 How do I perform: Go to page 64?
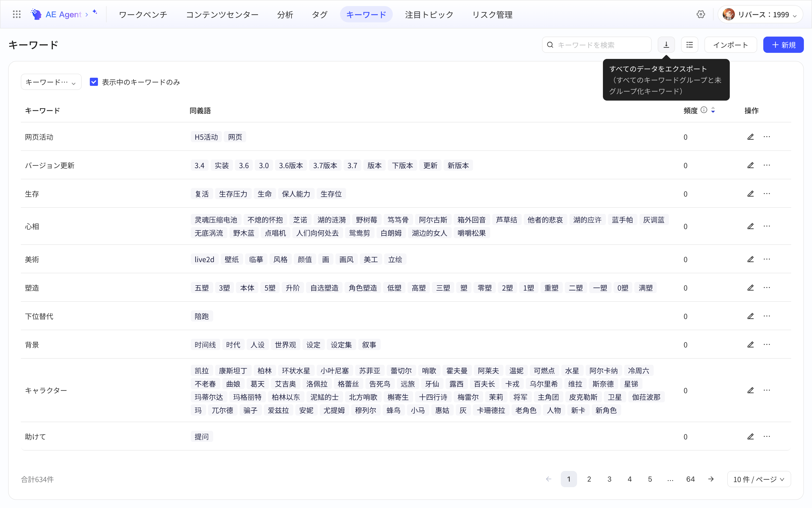(690, 479)
